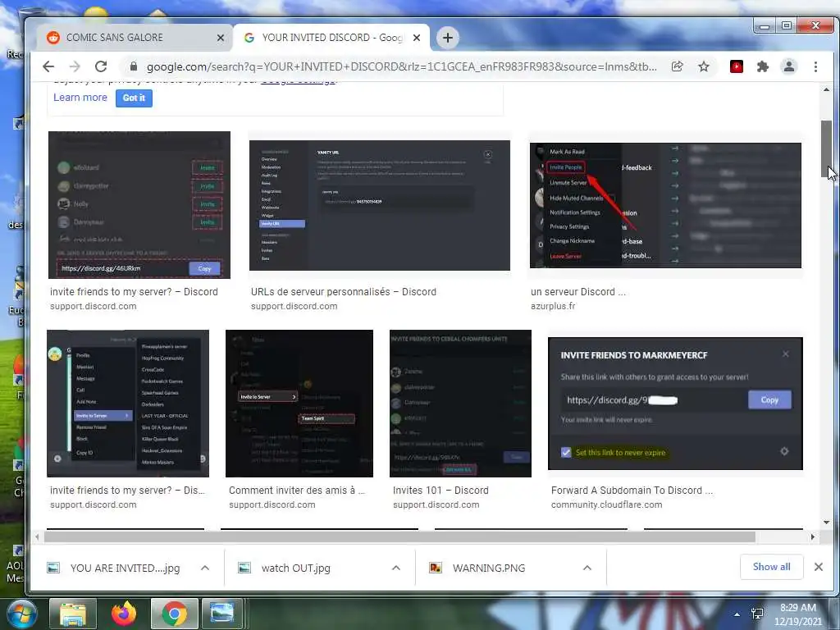Viewport: 840px width, 630px height.
Task: Open the Cereal Chompers invite thumbnail
Action: tap(460, 404)
